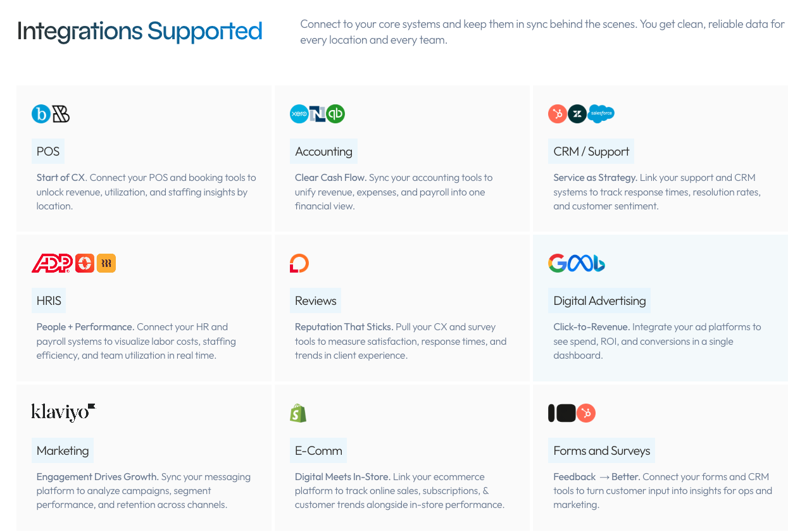Click the QuickBooks green logo icon

point(336,114)
